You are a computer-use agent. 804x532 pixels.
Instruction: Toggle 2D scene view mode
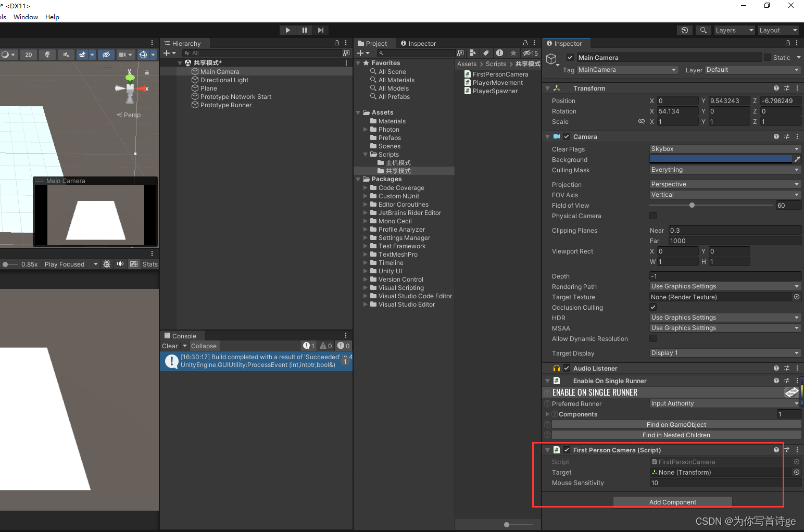point(29,55)
